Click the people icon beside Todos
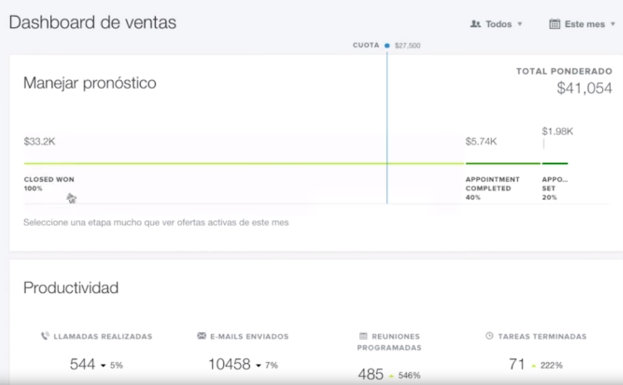Image resolution: width=623 pixels, height=385 pixels. click(x=475, y=24)
